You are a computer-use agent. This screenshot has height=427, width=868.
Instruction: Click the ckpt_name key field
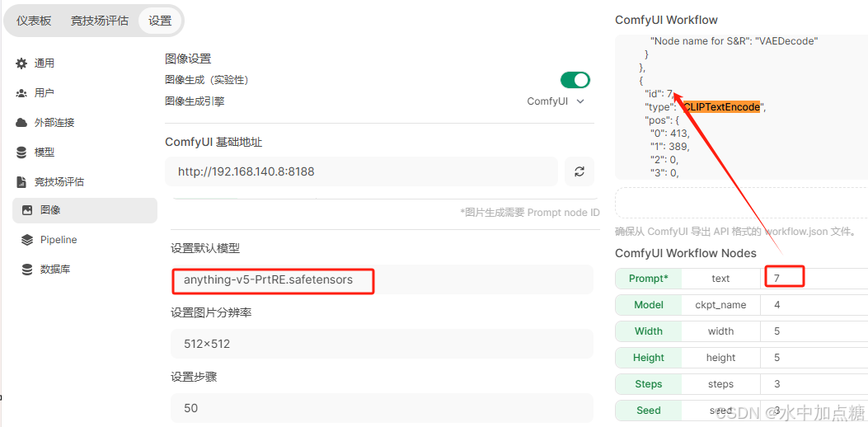720,305
